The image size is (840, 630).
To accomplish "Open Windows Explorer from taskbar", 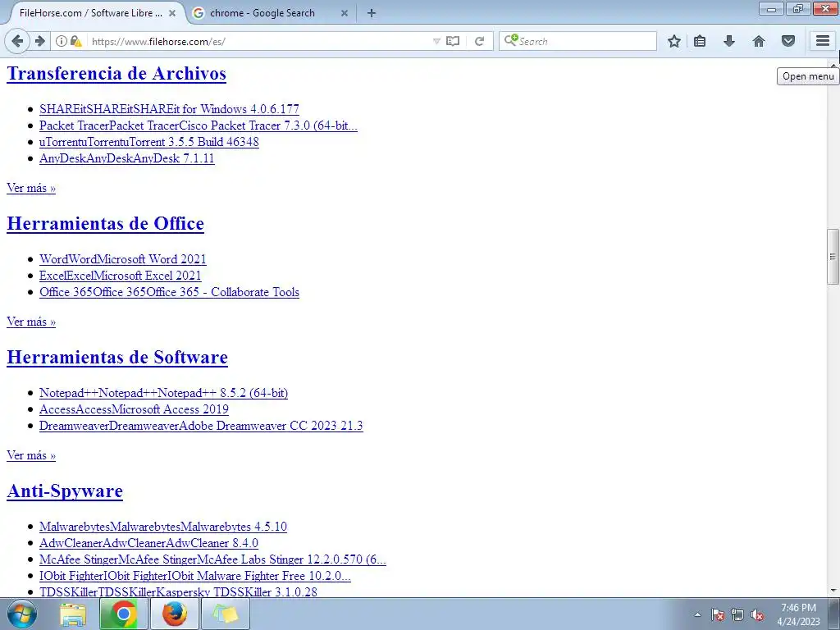I will 73,614.
